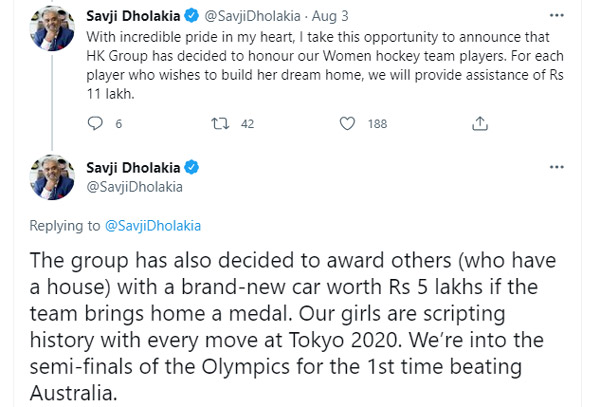Like the tweet with the heart icon
The width and height of the screenshot is (600, 407).
pos(347,123)
